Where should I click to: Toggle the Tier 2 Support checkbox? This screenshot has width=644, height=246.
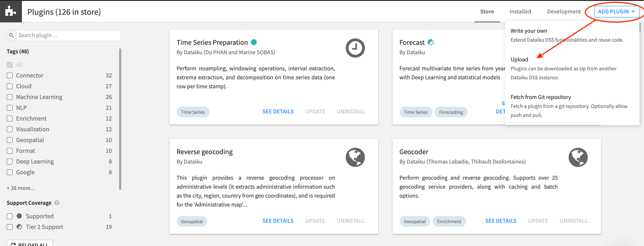coord(10,227)
